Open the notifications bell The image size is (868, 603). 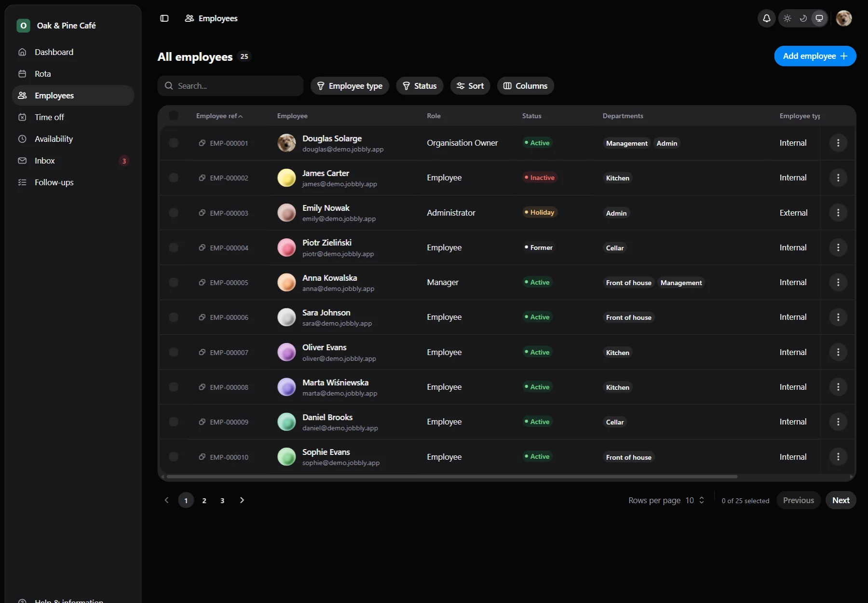coord(766,18)
